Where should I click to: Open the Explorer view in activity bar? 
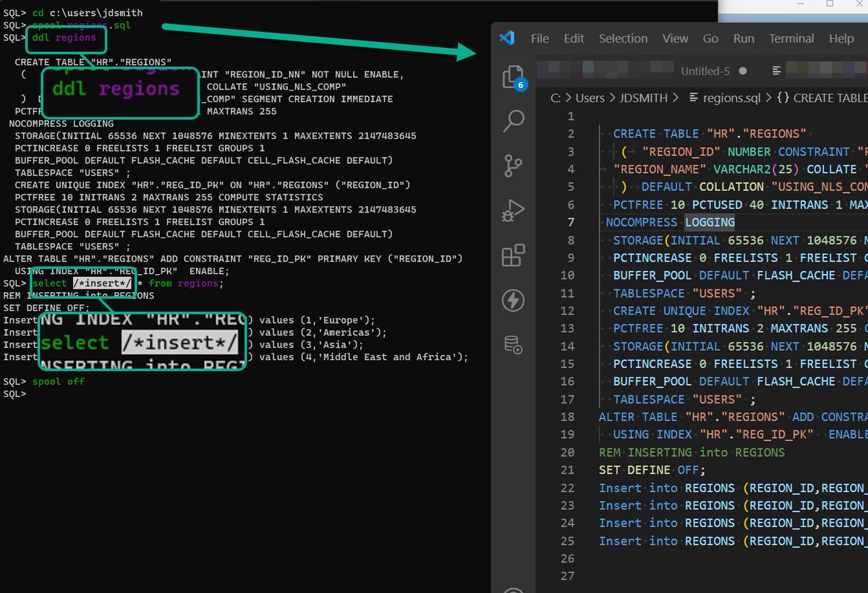pyautogui.click(x=513, y=77)
